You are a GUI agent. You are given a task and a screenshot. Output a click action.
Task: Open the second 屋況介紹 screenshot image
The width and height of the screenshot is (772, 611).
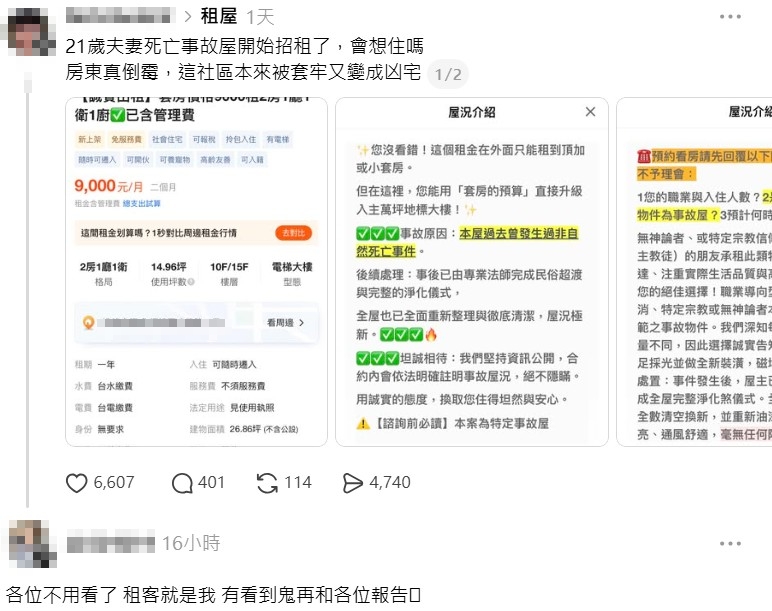pyautogui.click(x=472, y=272)
